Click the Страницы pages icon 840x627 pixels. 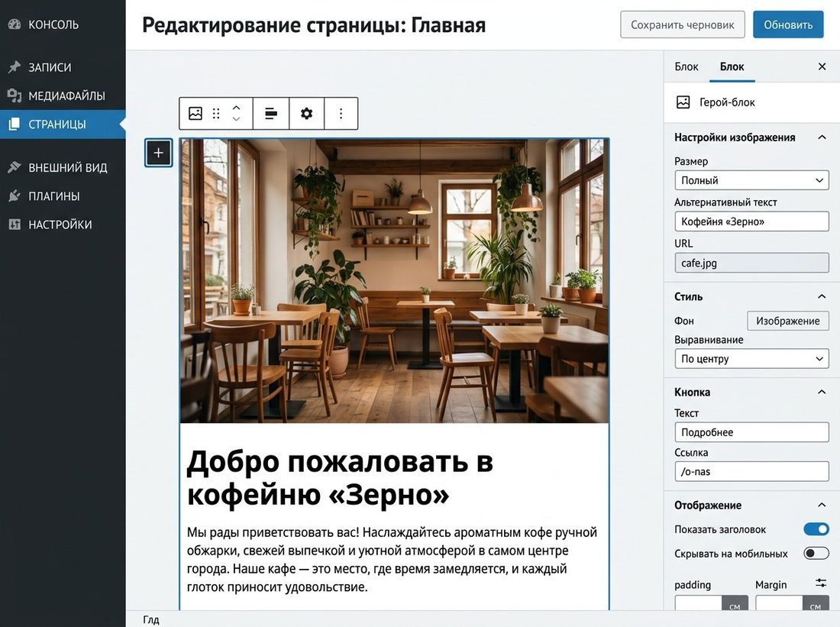15,124
